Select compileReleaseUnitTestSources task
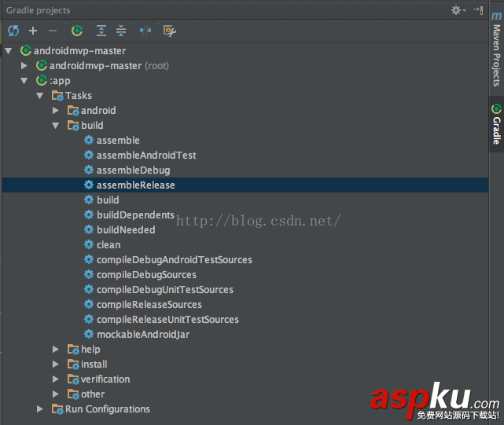Viewport: 504px width, 425px height. (x=167, y=320)
